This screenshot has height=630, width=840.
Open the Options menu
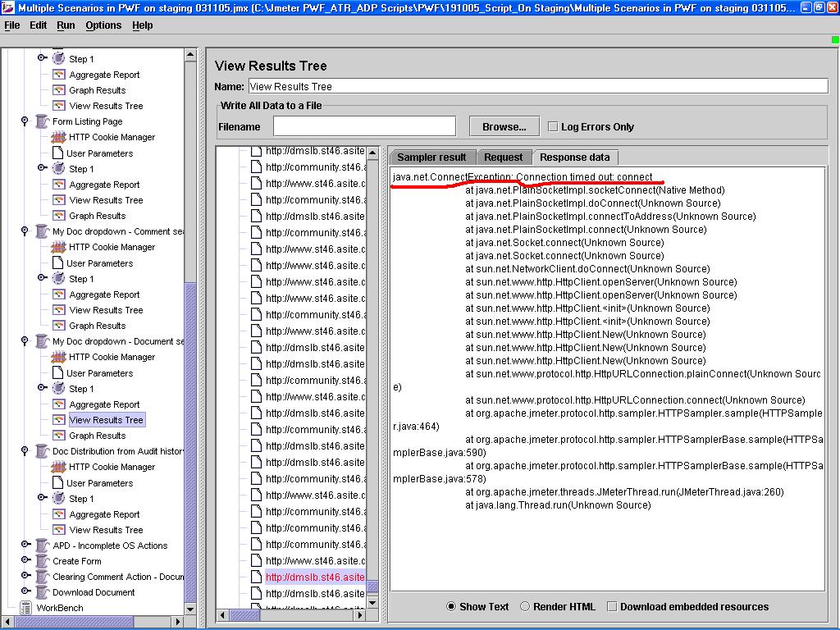click(x=103, y=25)
